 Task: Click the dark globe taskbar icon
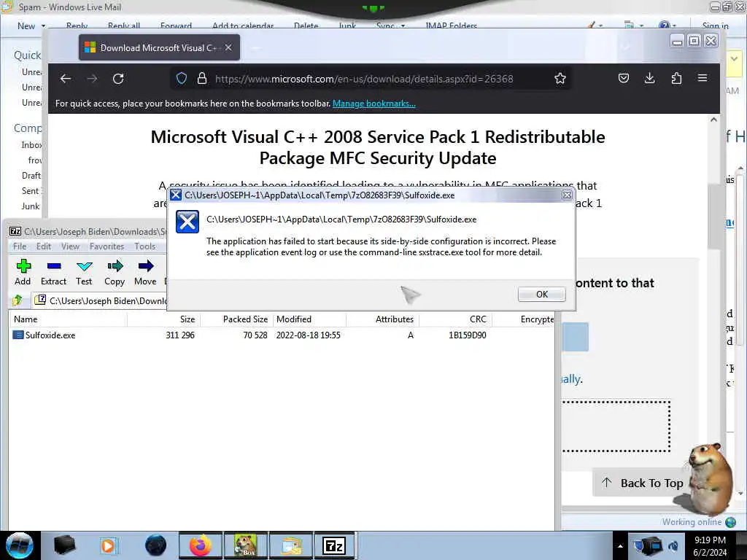(x=155, y=545)
